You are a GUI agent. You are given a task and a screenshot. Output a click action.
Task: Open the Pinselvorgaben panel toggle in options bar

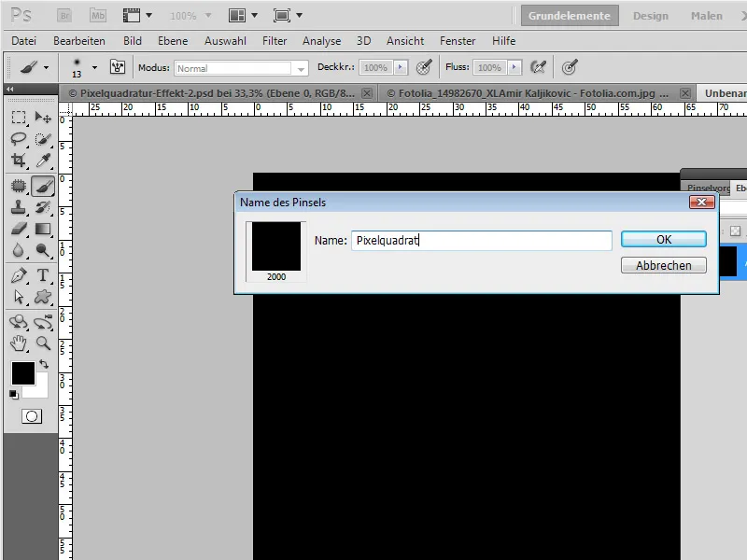119,67
